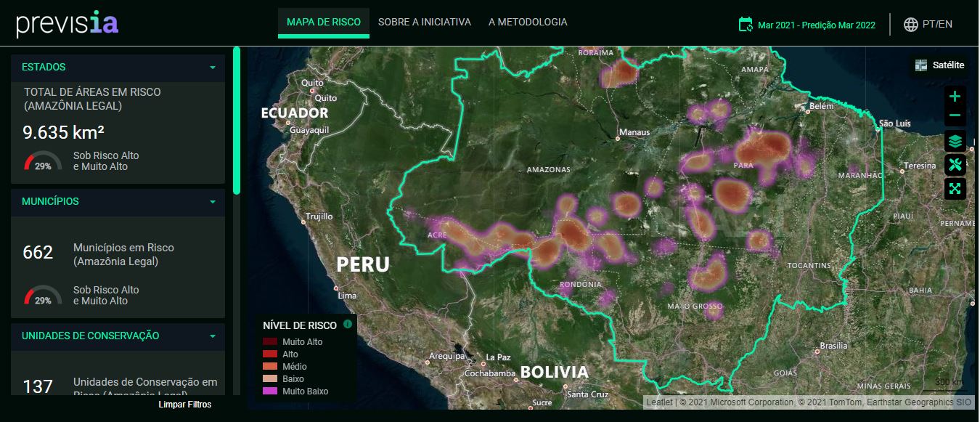Expand Unidades de Conservação section arrow

tap(213, 336)
